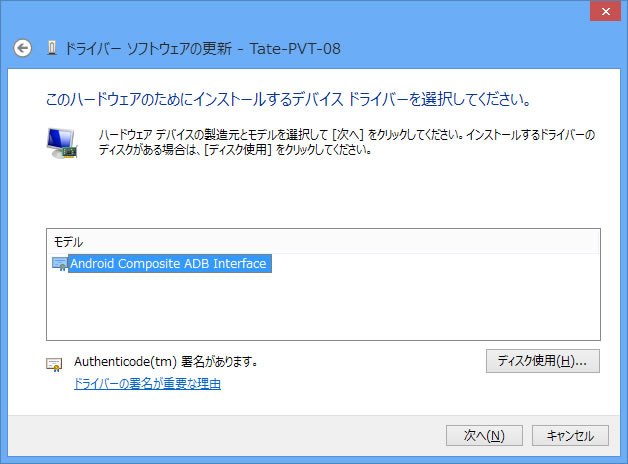Click the Authenticode certificate icon

tap(54, 364)
